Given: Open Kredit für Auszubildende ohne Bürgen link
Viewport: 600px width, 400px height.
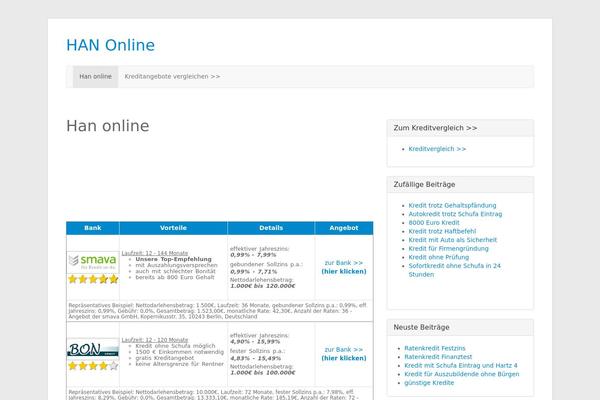Looking at the screenshot, I should coord(461,374).
